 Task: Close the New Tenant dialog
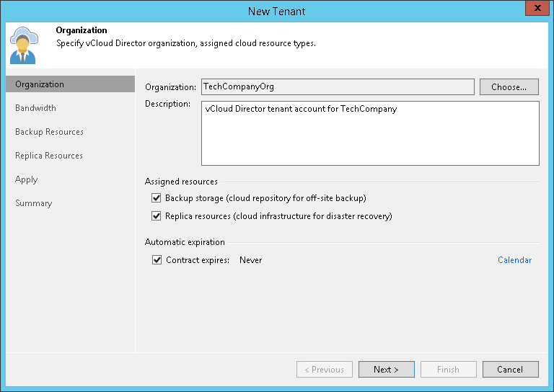[x=535, y=10]
